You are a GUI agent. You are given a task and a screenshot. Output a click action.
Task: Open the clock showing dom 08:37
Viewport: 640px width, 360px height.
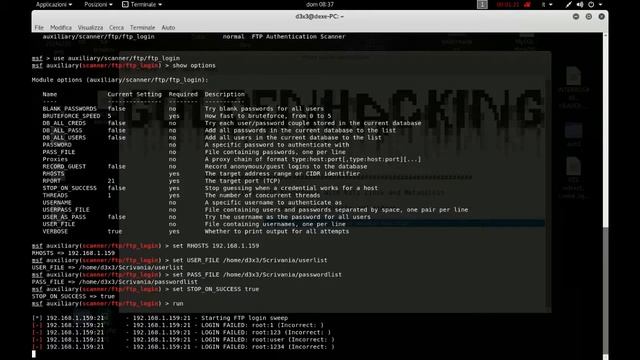pyautogui.click(x=320, y=4)
